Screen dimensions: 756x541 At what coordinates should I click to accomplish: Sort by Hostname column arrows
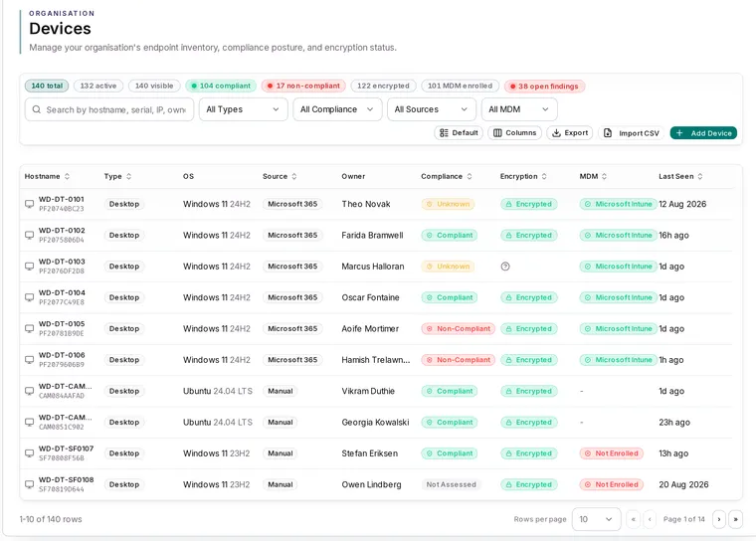coord(67,176)
